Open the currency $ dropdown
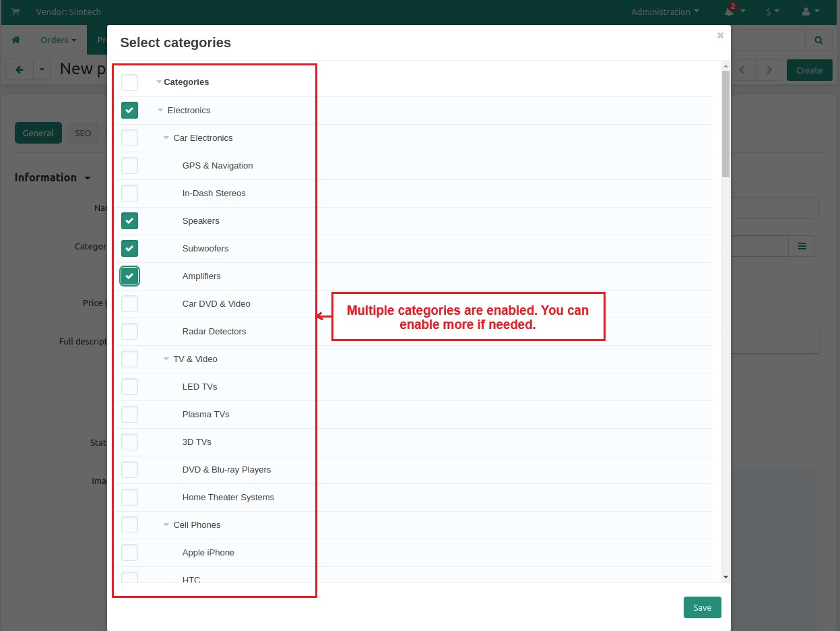 [x=772, y=11]
